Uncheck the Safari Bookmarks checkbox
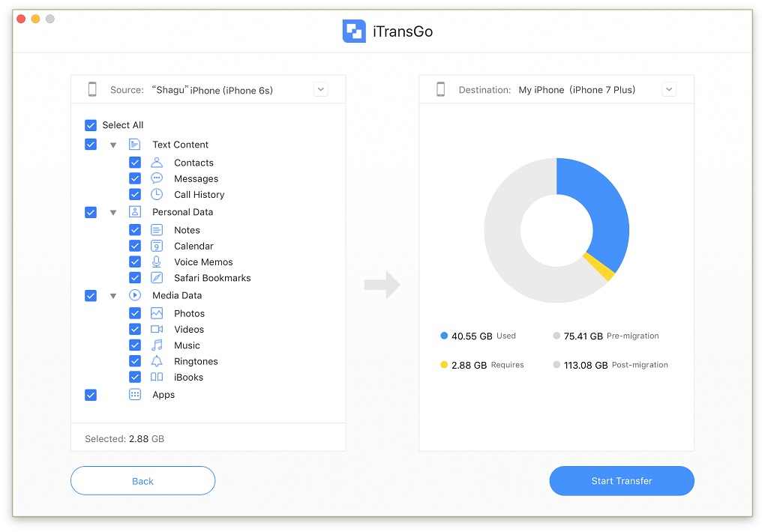Screen dimensions: 765x532 (135, 278)
